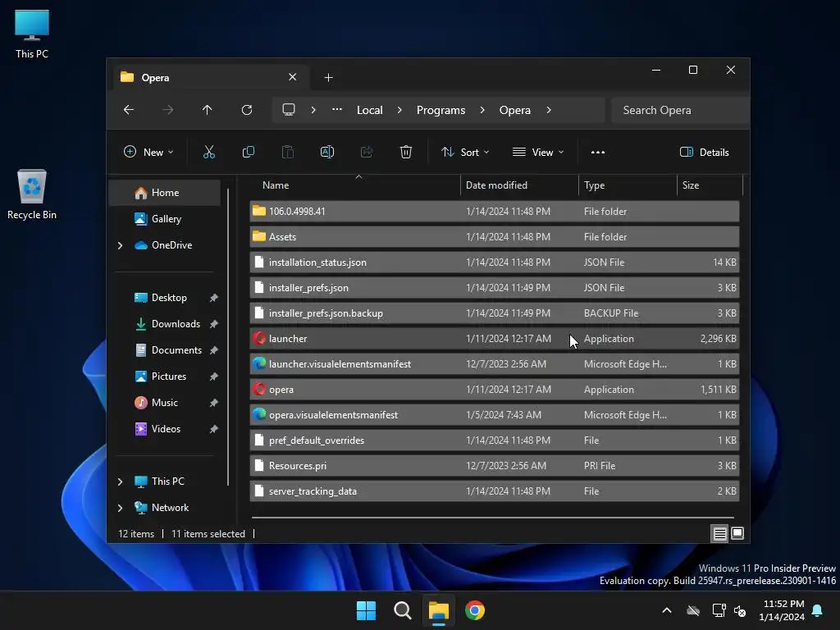Open the Sort dropdown menu
Image resolution: width=840 pixels, height=630 pixels.
tap(464, 152)
